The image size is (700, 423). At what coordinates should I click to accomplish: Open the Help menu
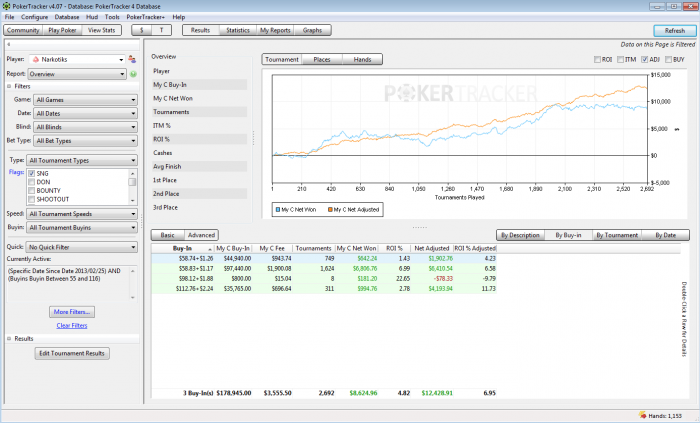pyautogui.click(x=179, y=17)
